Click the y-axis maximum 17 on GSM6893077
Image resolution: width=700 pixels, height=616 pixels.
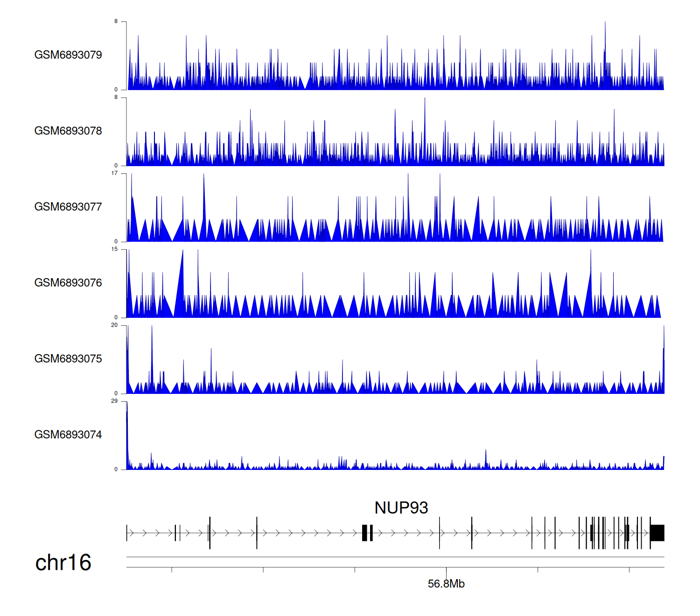coord(114,173)
